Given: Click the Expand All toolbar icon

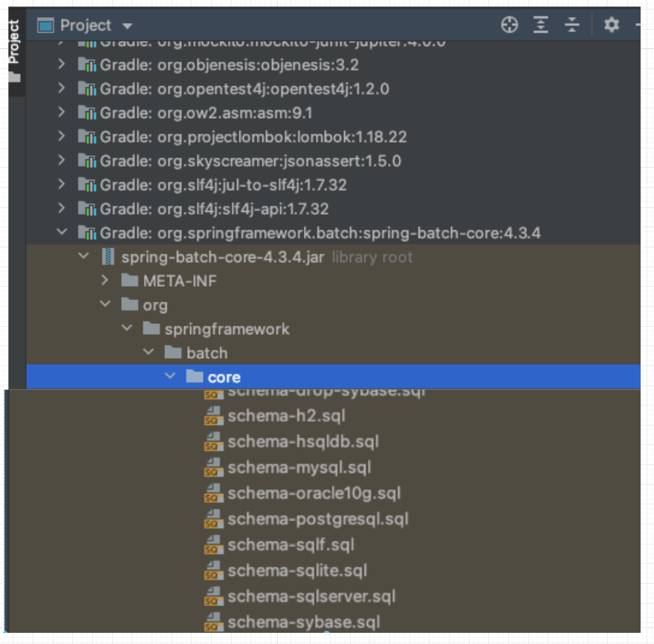Looking at the screenshot, I should tap(540, 25).
